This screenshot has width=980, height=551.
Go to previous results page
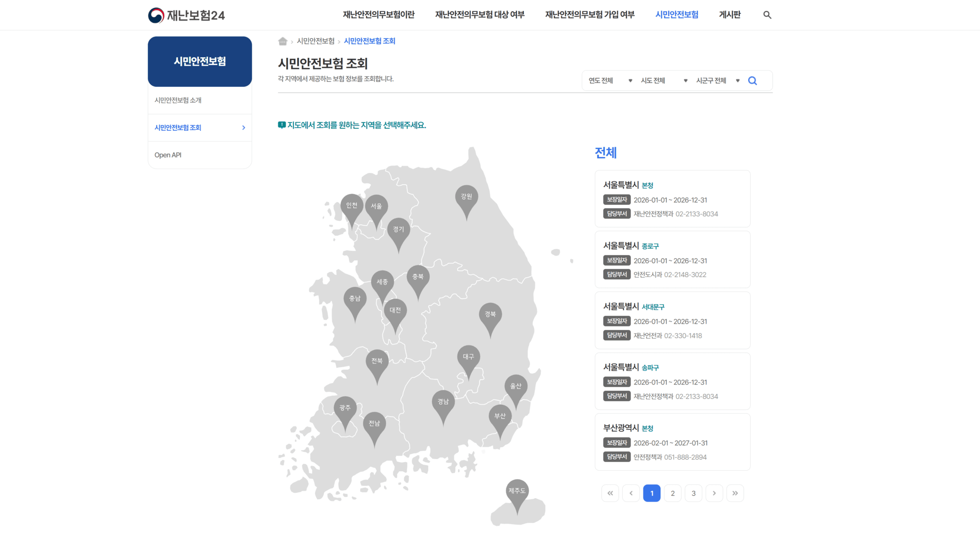click(631, 493)
